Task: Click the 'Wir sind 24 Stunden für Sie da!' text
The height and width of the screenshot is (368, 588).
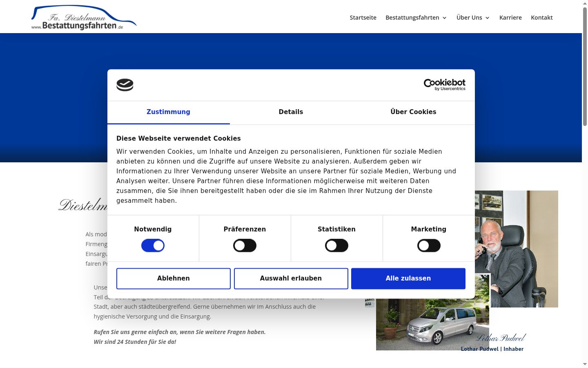Action: coord(135,342)
